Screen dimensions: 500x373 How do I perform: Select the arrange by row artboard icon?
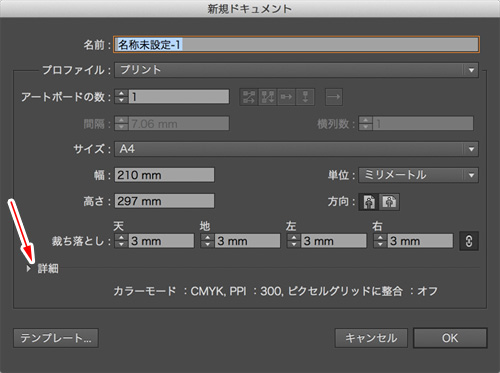click(x=286, y=97)
